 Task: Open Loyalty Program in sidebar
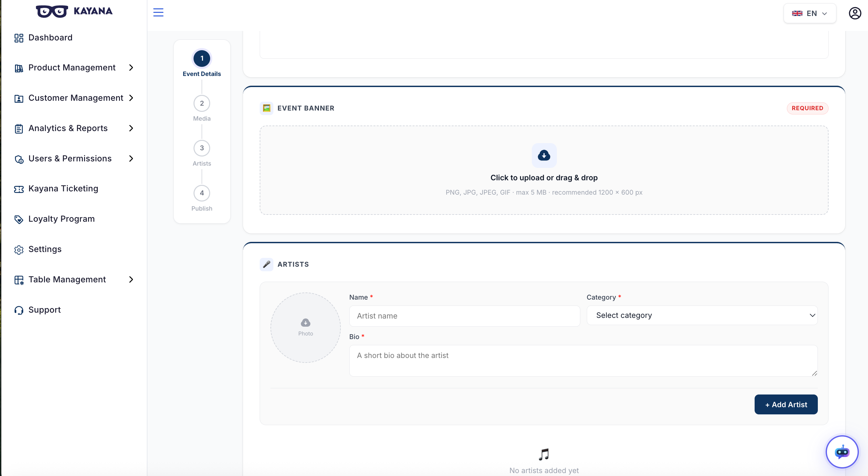(61, 219)
